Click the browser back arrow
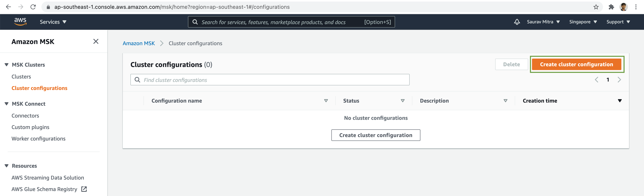The height and width of the screenshot is (196, 644). (x=8, y=7)
